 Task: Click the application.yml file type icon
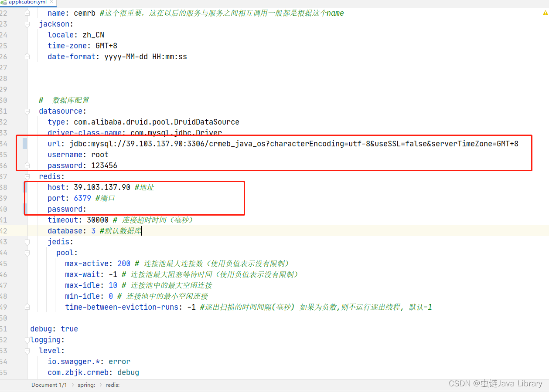point(3,2)
